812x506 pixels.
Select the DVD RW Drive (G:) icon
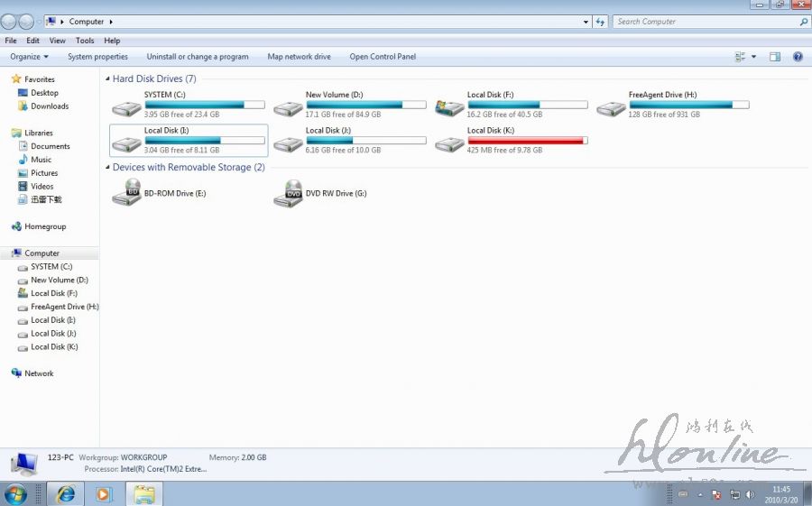[x=289, y=193]
